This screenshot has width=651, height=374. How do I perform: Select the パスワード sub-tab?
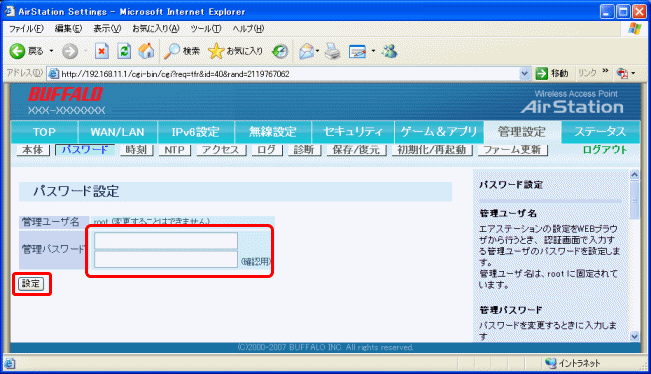85,149
